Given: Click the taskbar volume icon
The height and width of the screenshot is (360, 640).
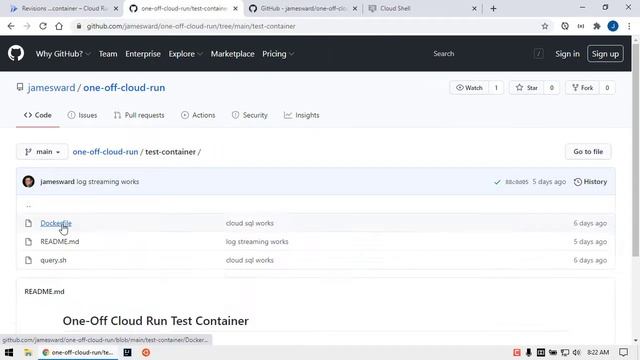Looking at the screenshot, I should tap(576, 352).
